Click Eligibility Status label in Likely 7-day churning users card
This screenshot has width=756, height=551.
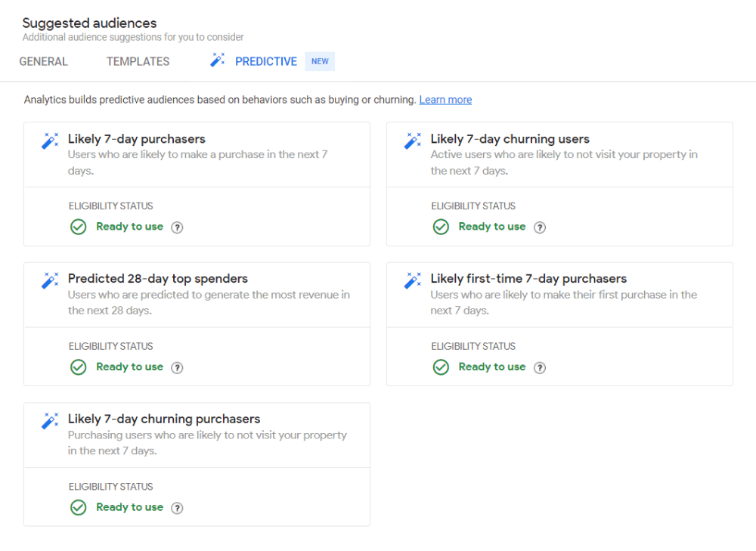pyautogui.click(x=473, y=206)
